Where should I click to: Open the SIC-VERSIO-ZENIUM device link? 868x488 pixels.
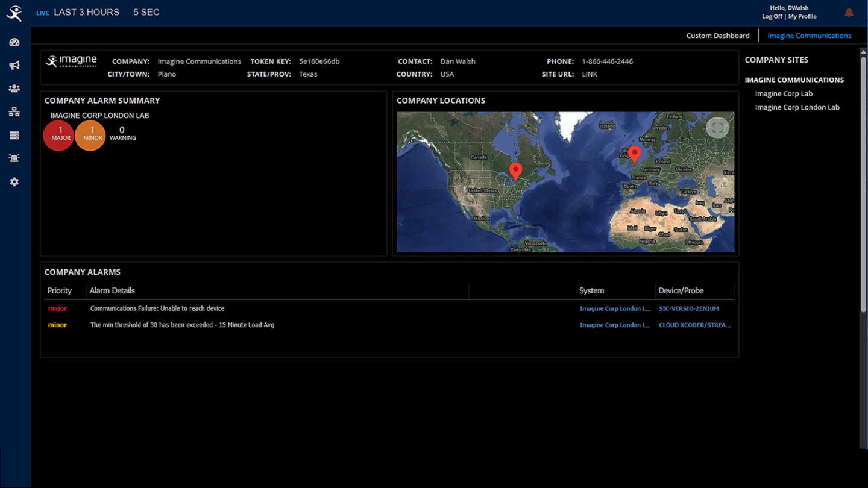688,308
